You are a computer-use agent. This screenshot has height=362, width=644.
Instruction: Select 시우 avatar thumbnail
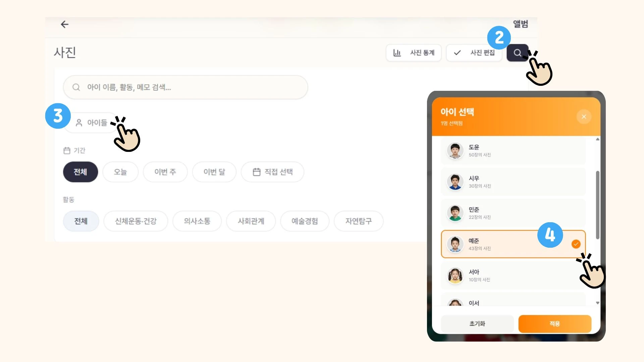coord(455,182)
